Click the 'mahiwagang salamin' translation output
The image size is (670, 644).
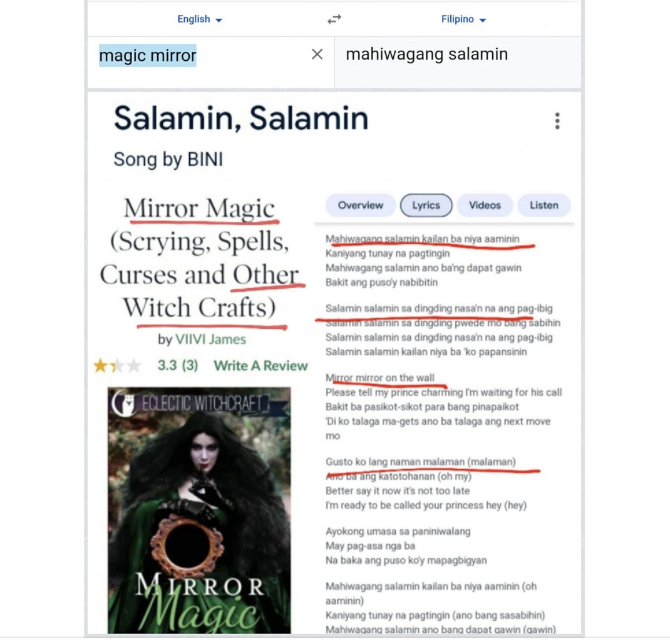pyautogui.click(x=426, y=55)
